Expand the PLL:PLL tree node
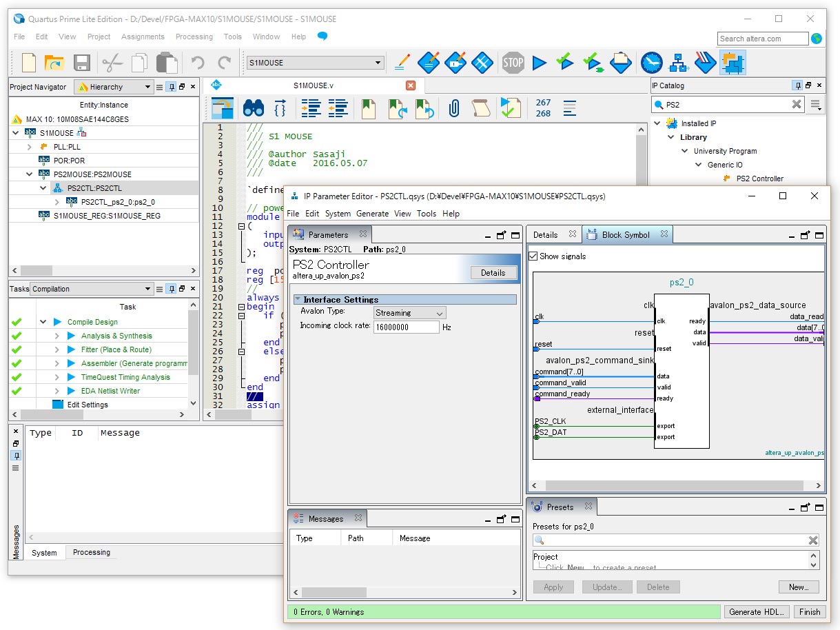The image size is (840, 630). coord(30,147)
